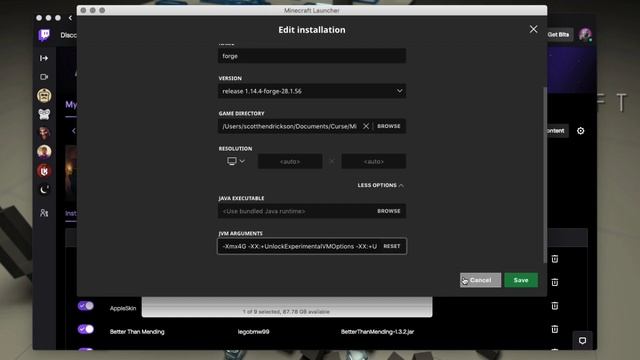The height and width of the screenshot is (360, 640).
Task: Click the scrollbar in the Edit installation dialog
Action: (x=544, y=175)
